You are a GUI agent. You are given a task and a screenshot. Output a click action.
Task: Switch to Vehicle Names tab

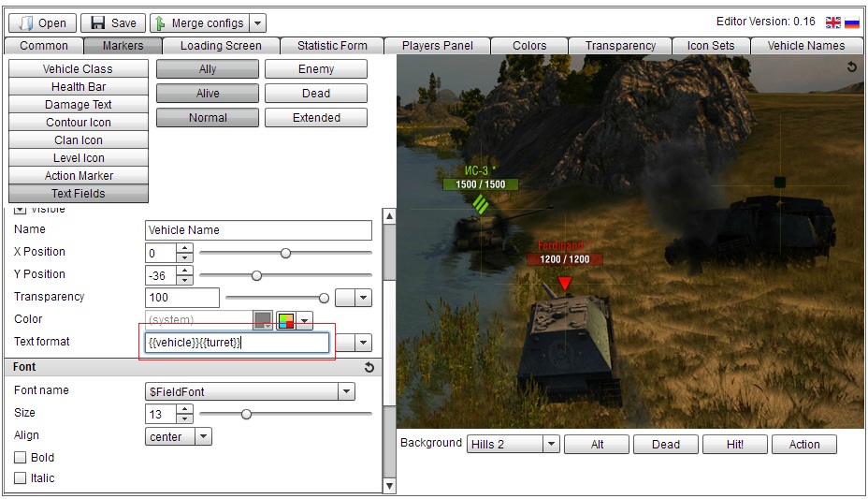pyautogui.click(x=806, y=46)
